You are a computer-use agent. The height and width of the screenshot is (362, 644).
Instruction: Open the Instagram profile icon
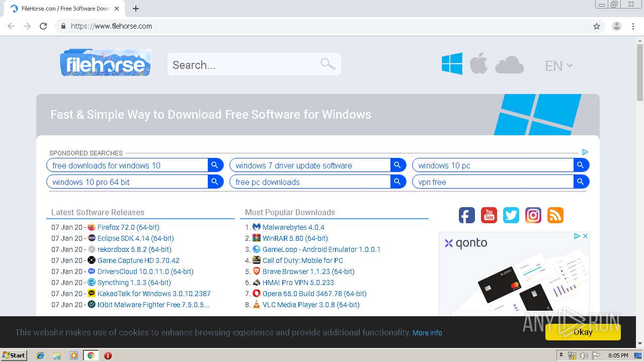tap(533, 215)
